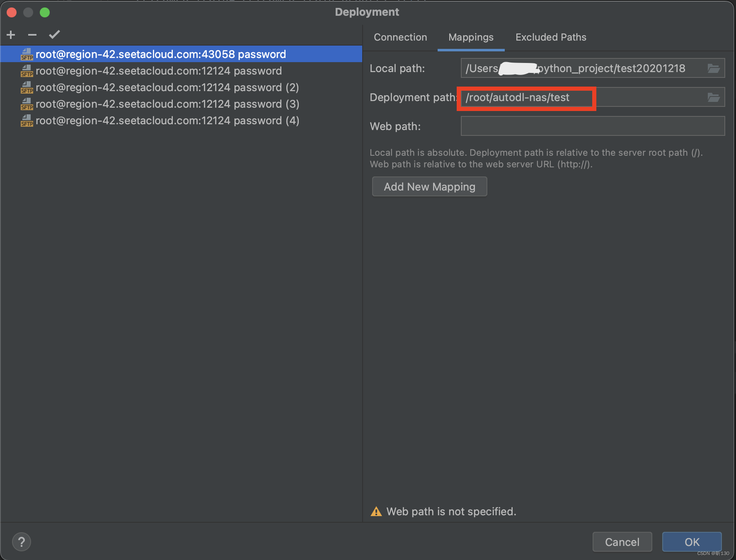Click SFTP icon next to port 43058 server
The width and height of the screenshot is (736, 560).
pyautogui.click(x=27, y=54)
